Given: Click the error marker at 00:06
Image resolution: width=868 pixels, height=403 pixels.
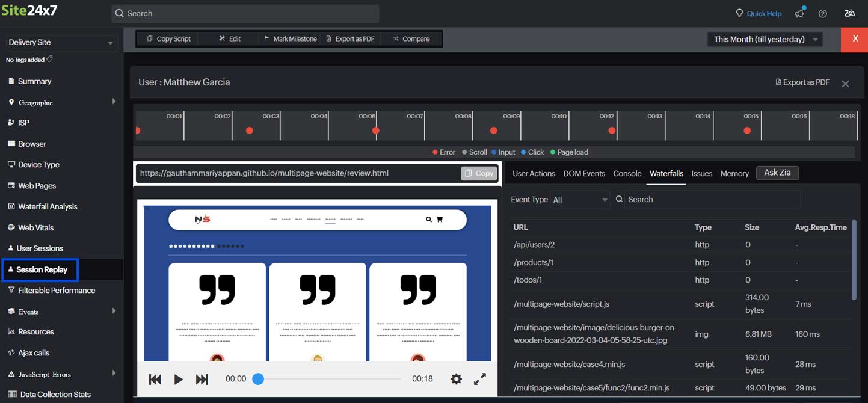Looking at the screenshot, I should [x=375, y=130].
